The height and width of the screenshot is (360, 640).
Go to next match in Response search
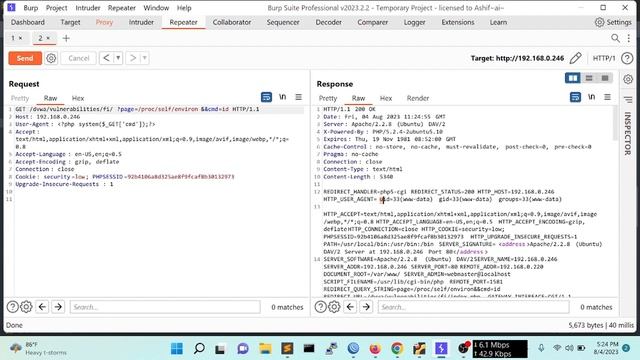366,307
